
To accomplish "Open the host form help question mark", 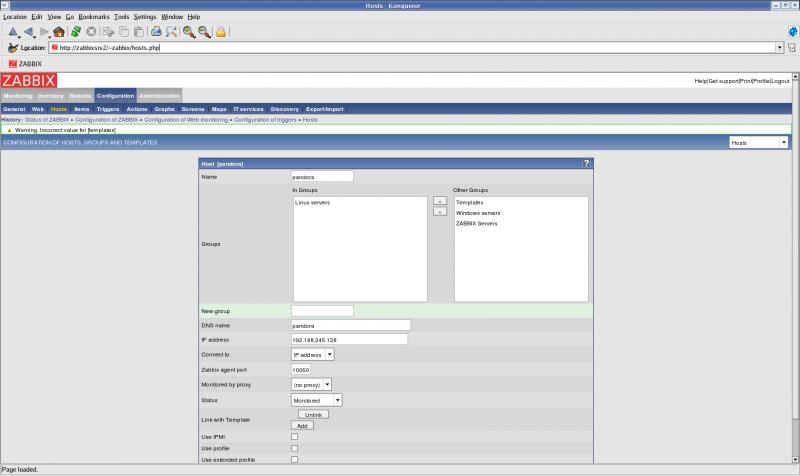I will point(586,163).
